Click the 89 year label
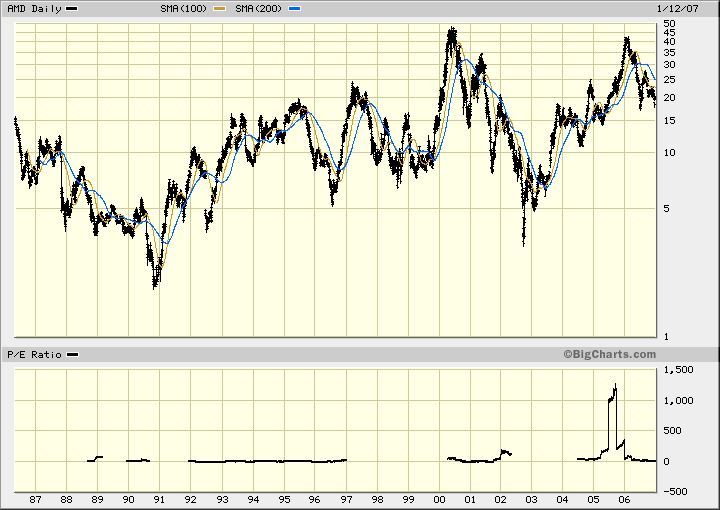720x510 pixels. pyautogui.click(x=97, y=499)
